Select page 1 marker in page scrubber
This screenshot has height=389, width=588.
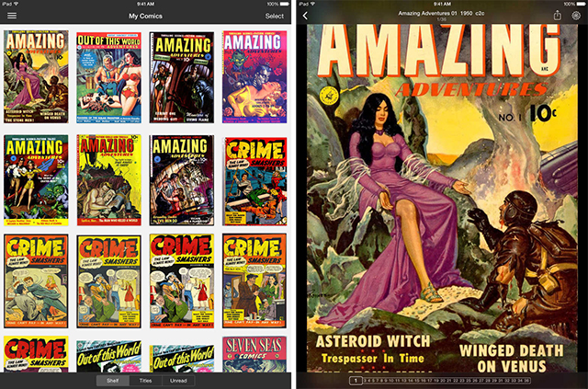356,381
